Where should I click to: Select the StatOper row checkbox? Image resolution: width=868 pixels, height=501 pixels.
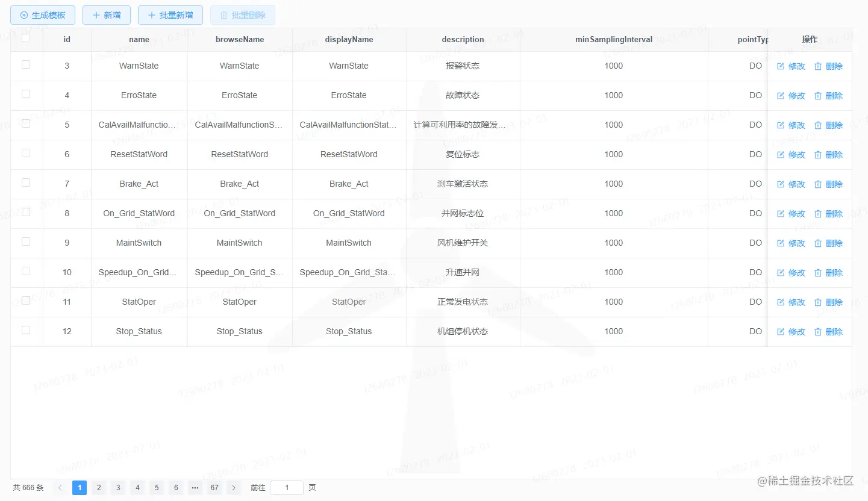coord(26,300)
